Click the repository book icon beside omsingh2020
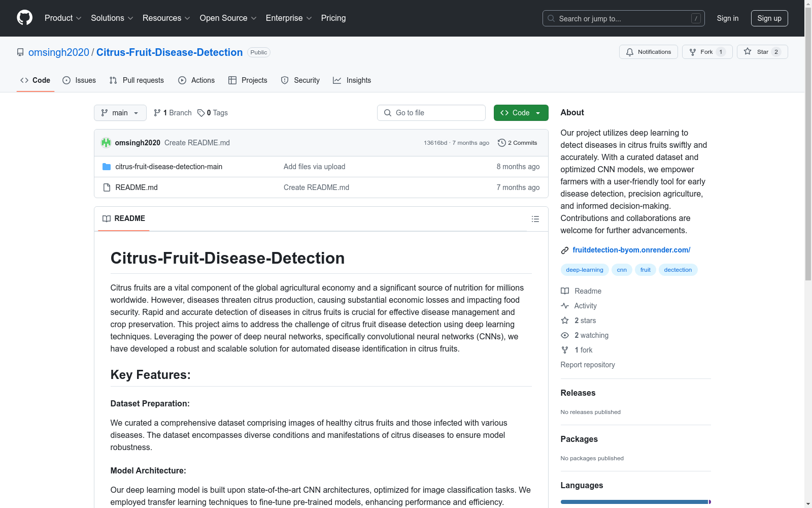812x508 pixels. 20,52
